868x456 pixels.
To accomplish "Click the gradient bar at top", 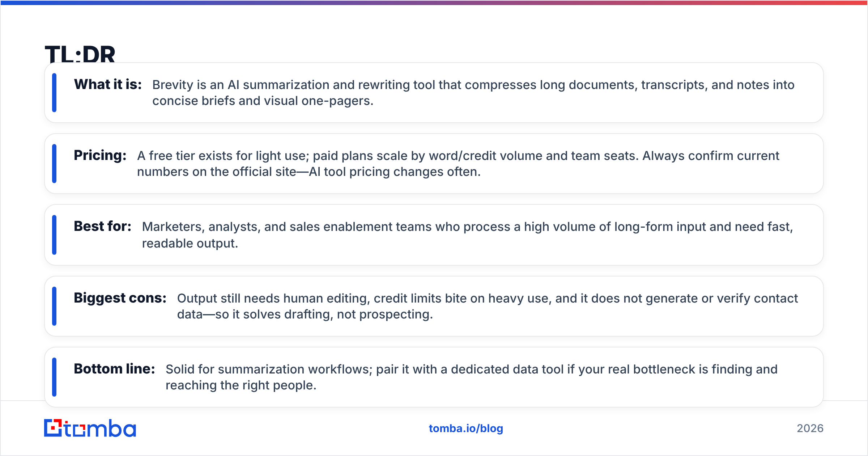I will (434, 3).
